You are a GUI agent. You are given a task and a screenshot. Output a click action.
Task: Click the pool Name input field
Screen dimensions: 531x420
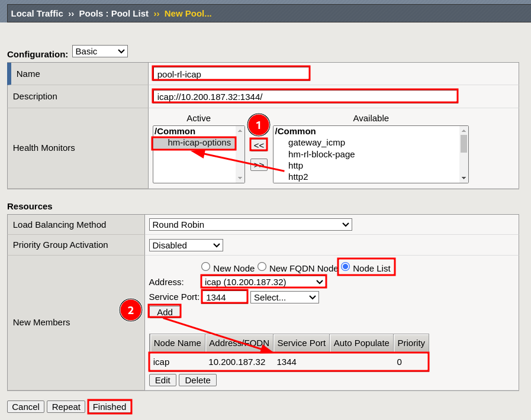point(231,74)
